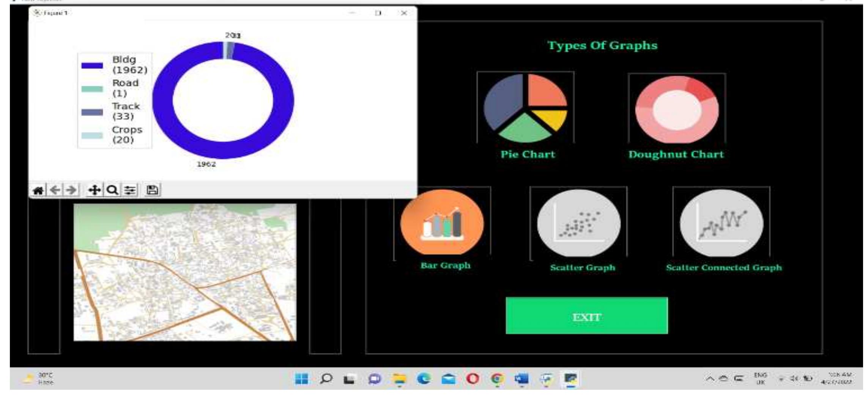Choose the Doughnut Chart graph icon
868x400 pixels.
click(677, 109)
